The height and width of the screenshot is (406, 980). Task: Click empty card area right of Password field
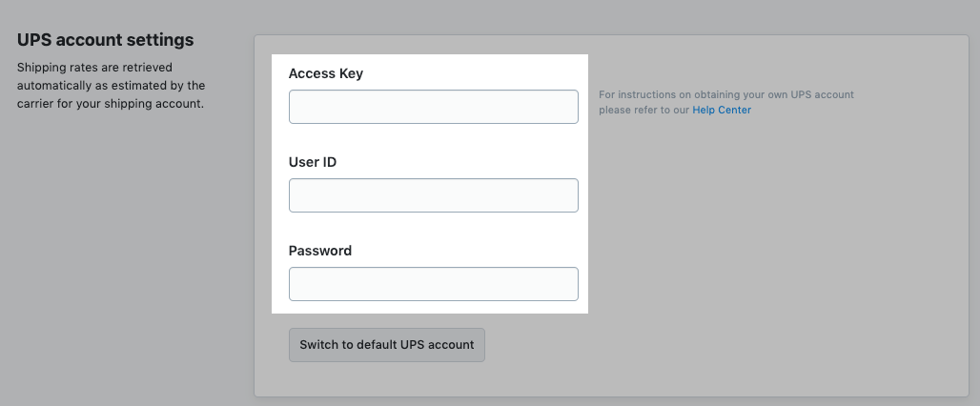763,284
